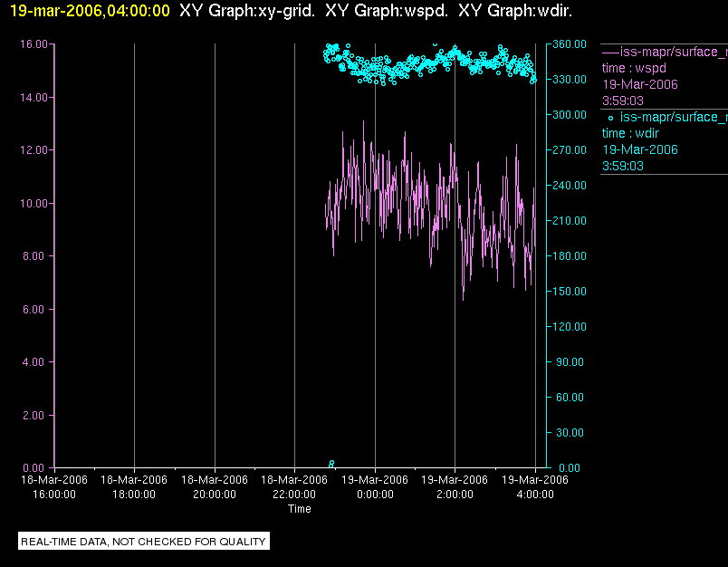Click the title text 'XY Graph:xy-grid.'

pyautogui.click(x=247, y=11)
